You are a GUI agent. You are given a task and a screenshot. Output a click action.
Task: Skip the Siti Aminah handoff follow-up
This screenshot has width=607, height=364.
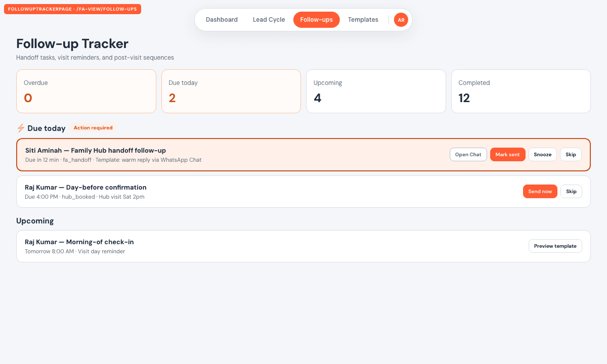coord(571,155)
